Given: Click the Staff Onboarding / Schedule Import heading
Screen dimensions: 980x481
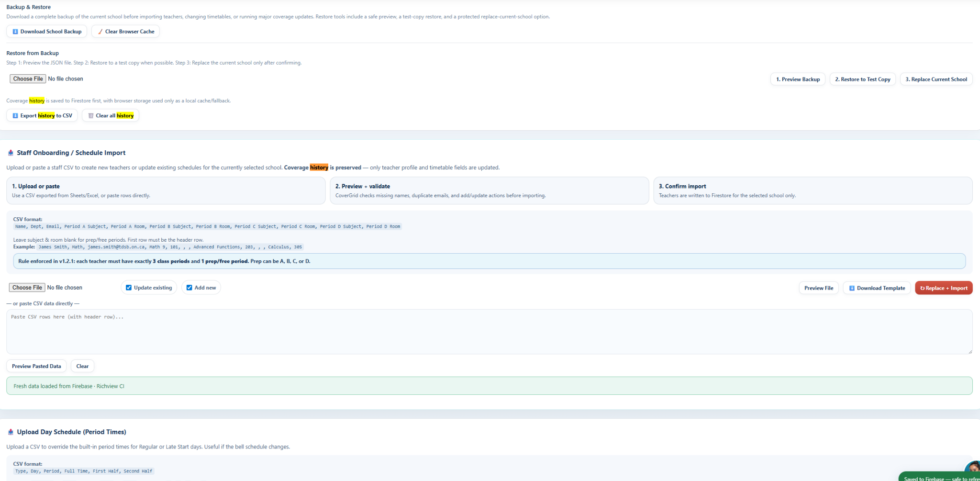Looking at the screenshot, I should (71, 153).
